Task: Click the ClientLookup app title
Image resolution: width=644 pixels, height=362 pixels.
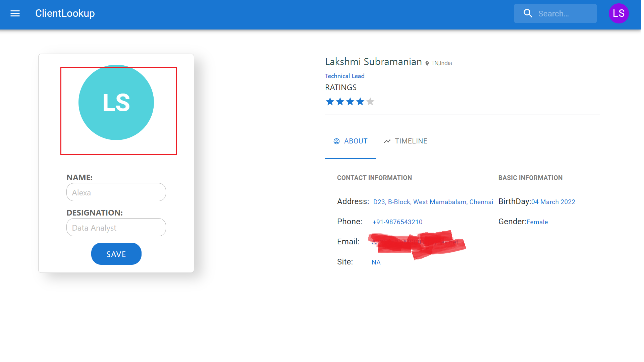Action: point(65,13)
